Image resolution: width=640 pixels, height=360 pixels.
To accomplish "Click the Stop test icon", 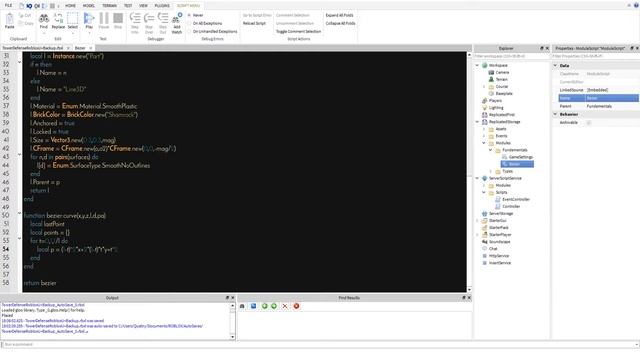I will (118, 18).
